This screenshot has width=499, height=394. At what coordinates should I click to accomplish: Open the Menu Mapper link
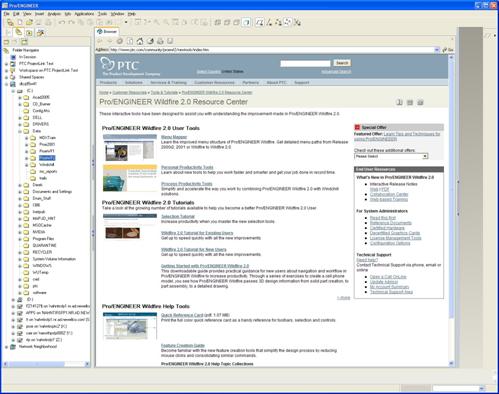174,137
